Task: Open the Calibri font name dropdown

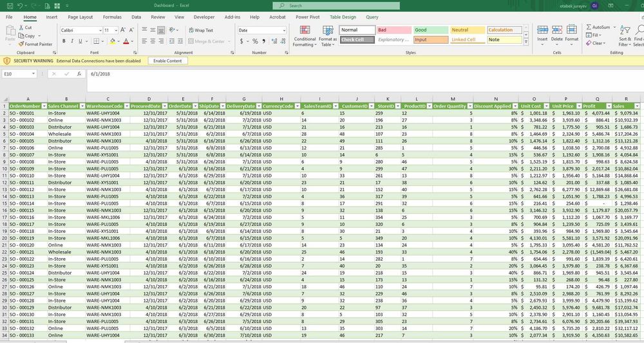Action: pos(100,30)
